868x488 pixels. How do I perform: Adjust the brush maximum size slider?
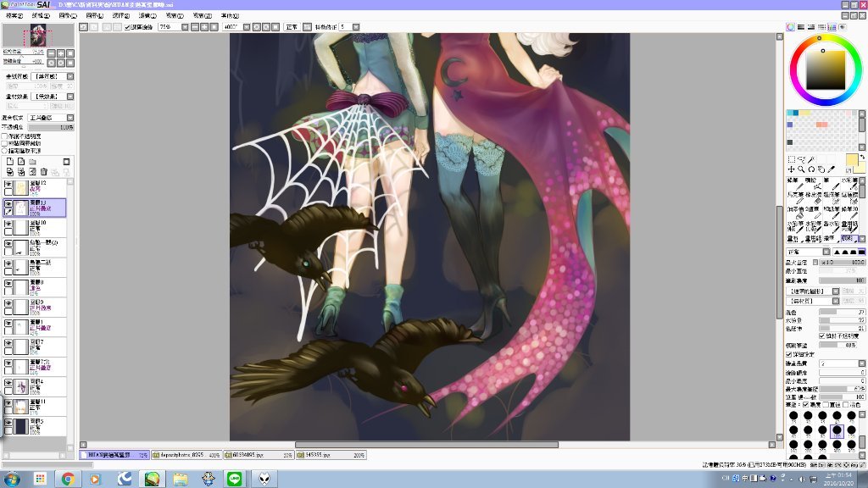[x=842, y=263]
